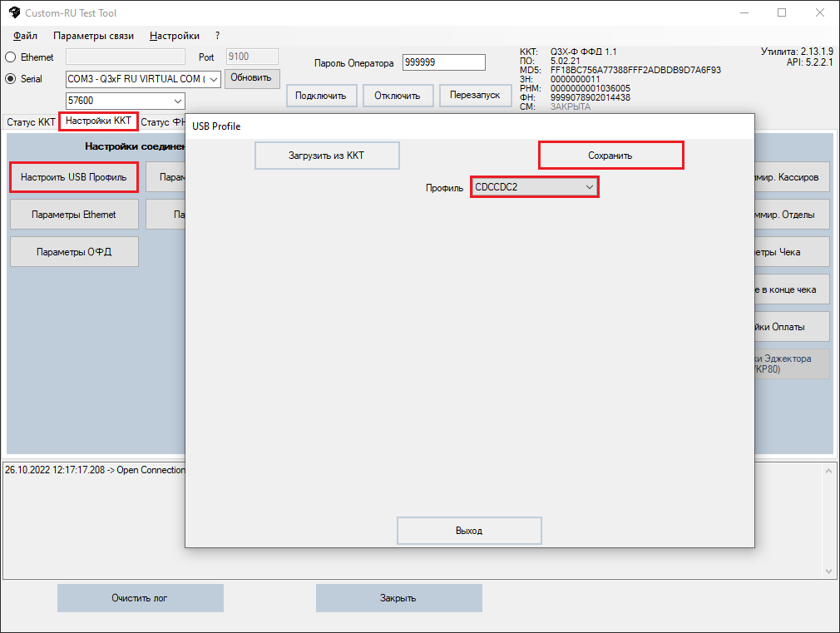Select the Serial radio button
This screenshot has height=633, width=840.
[11, 79]
